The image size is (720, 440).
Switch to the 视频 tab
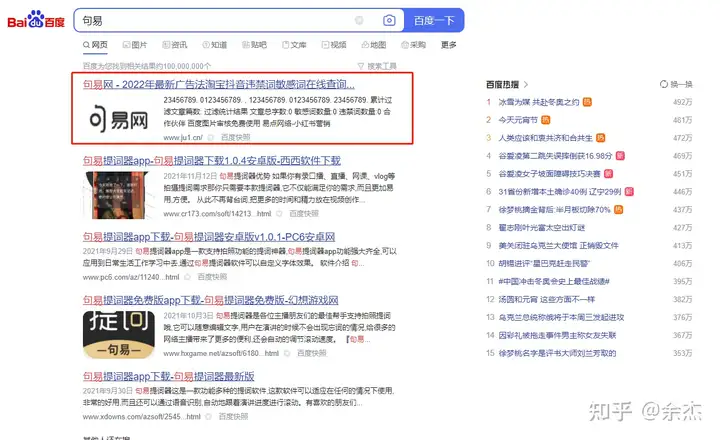[x=334, y=45]
